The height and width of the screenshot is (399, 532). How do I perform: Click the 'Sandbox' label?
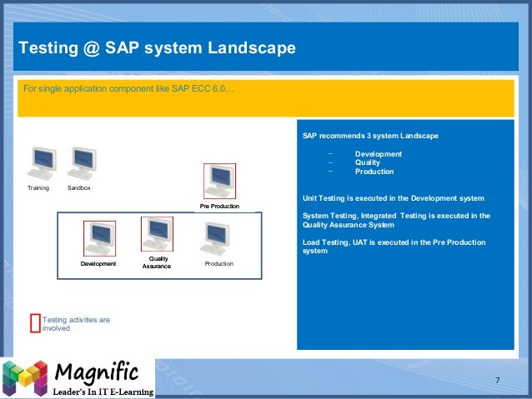click(79, 187)
